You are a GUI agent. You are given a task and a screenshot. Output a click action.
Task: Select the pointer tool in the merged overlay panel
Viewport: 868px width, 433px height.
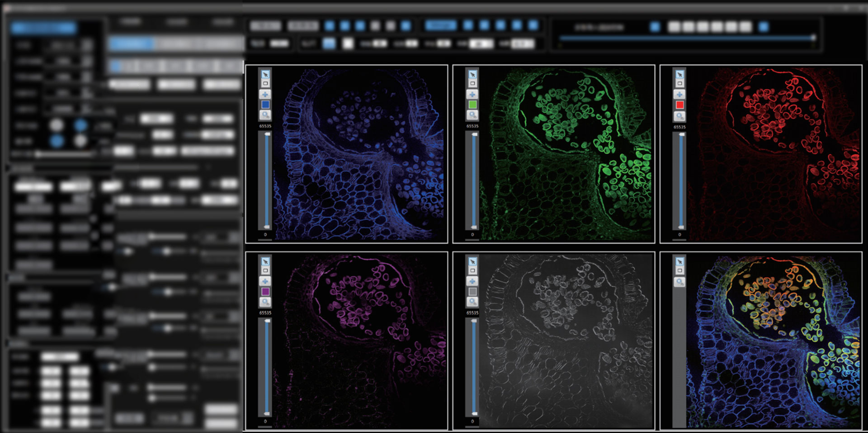point(679,261)
